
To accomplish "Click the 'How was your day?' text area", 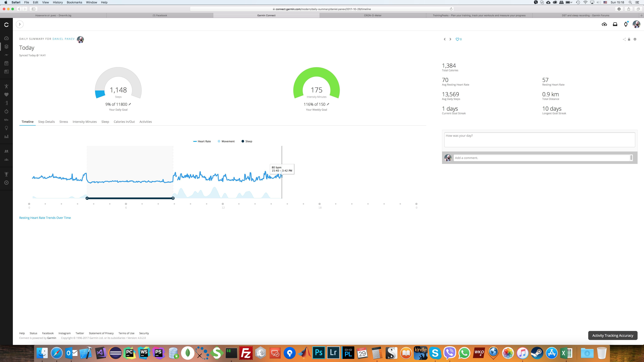I will point(540,140).
